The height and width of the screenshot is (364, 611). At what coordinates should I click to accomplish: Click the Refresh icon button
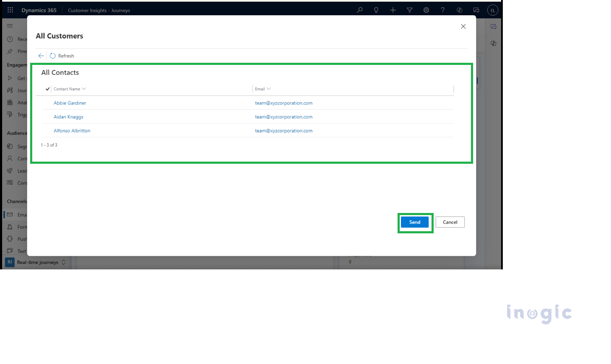point(53,56)
